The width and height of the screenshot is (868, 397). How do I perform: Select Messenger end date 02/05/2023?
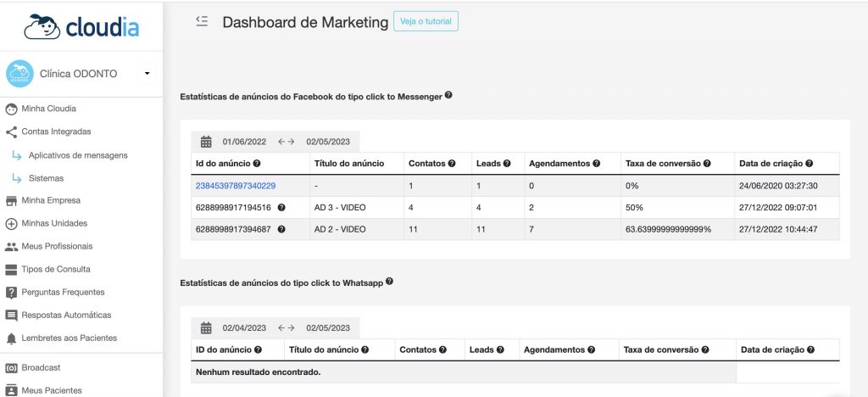328,142
